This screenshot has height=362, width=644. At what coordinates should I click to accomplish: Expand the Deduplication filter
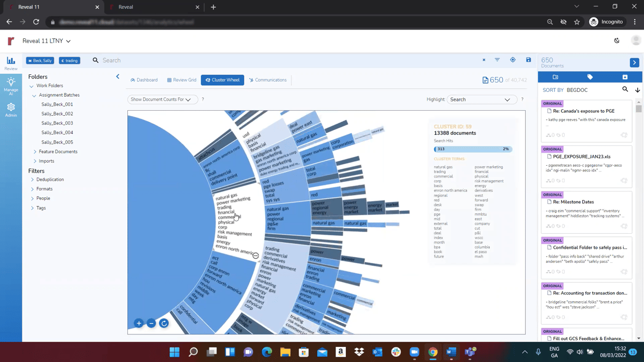point(32,180)
